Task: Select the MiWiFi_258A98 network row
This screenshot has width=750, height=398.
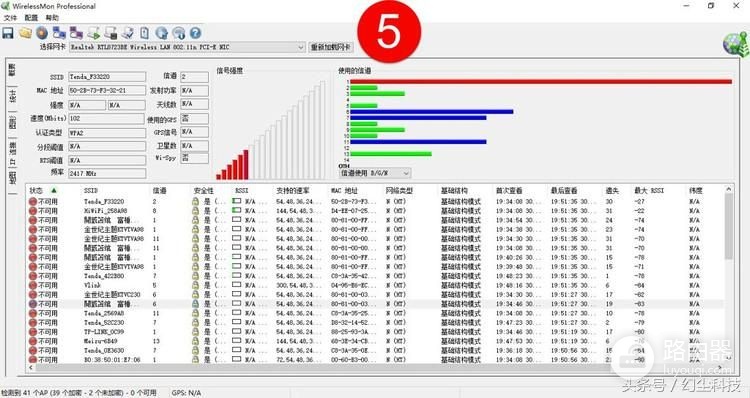Action: tap(375, 210)
